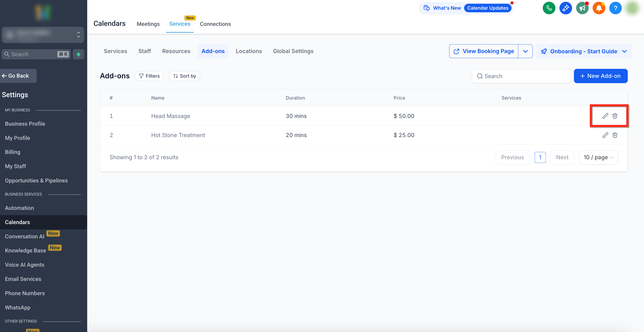Open the Filters button
The image size is (644, 332).
pos(149,76)
